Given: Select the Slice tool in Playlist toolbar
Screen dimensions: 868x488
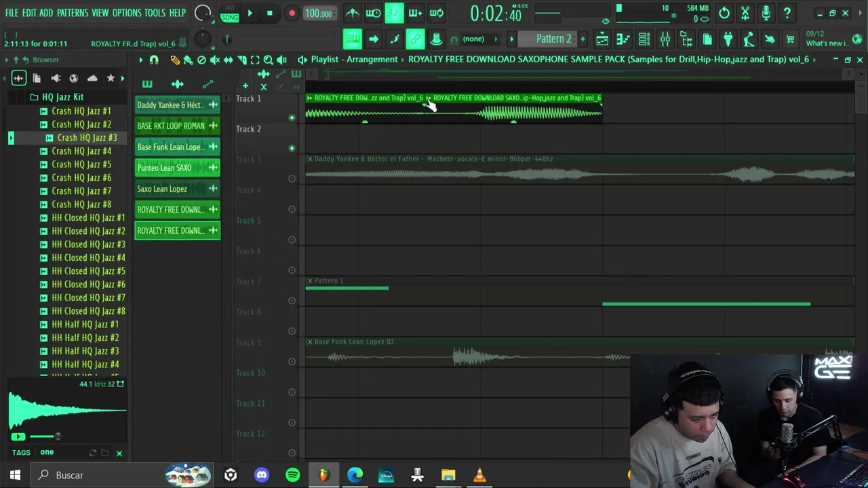Looking at the screenshot, I should point(242,60).
